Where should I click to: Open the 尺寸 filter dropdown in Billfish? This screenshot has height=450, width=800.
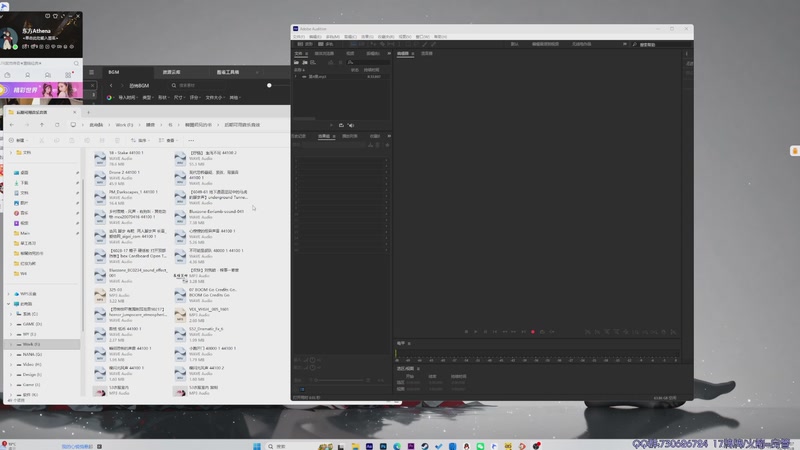[179, 97]
